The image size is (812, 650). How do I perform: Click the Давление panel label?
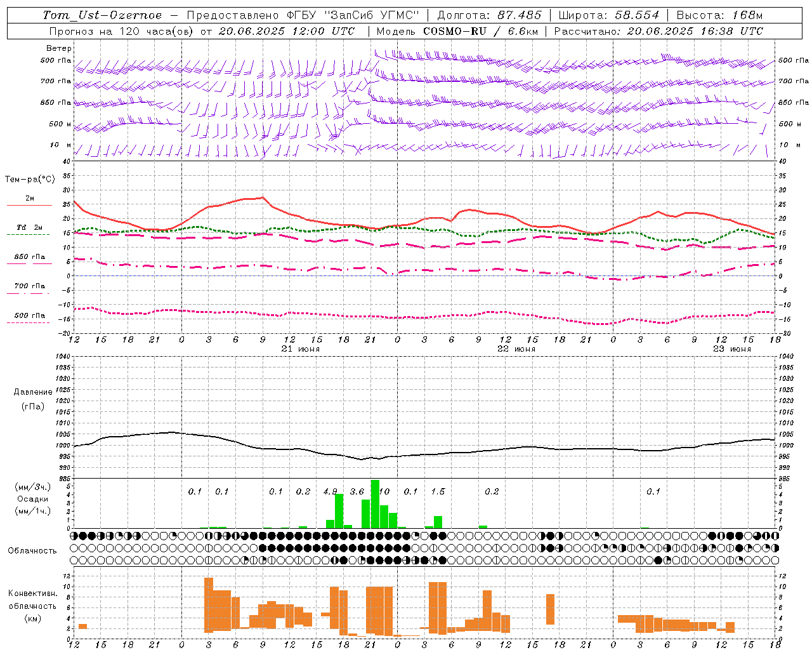[33, 392]
